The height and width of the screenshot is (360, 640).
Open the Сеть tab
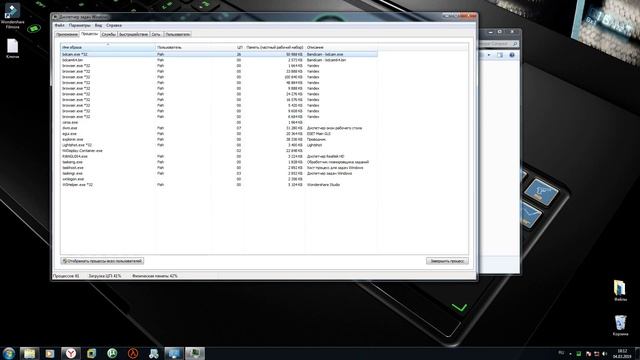pyautogui.click(x=156, y=34)
